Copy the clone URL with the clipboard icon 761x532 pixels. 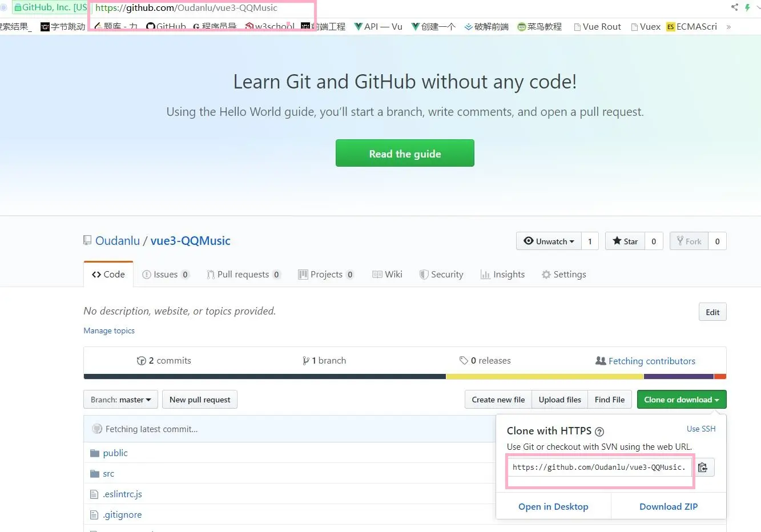click(x=703, y=467)
